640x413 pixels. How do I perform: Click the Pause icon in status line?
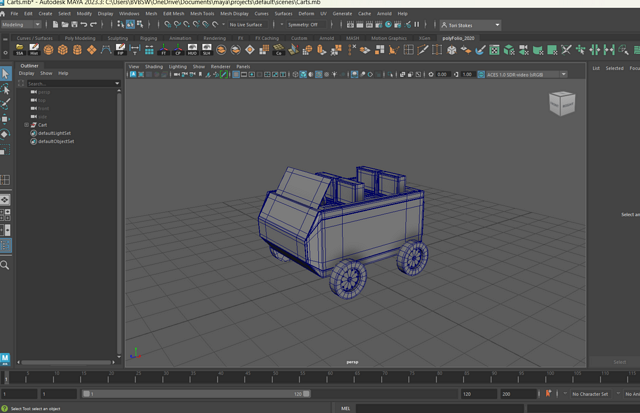pos(417,24)
